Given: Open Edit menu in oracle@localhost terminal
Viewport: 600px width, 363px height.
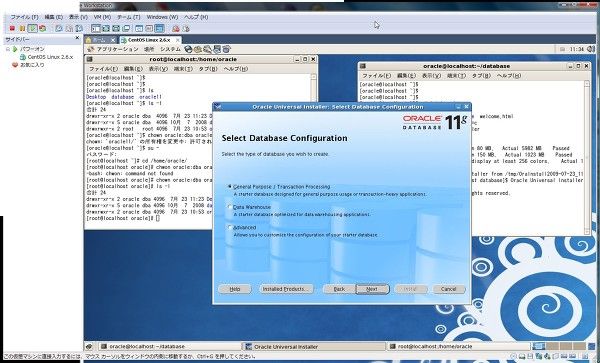Looking at the screenshot, I should 406,76.
